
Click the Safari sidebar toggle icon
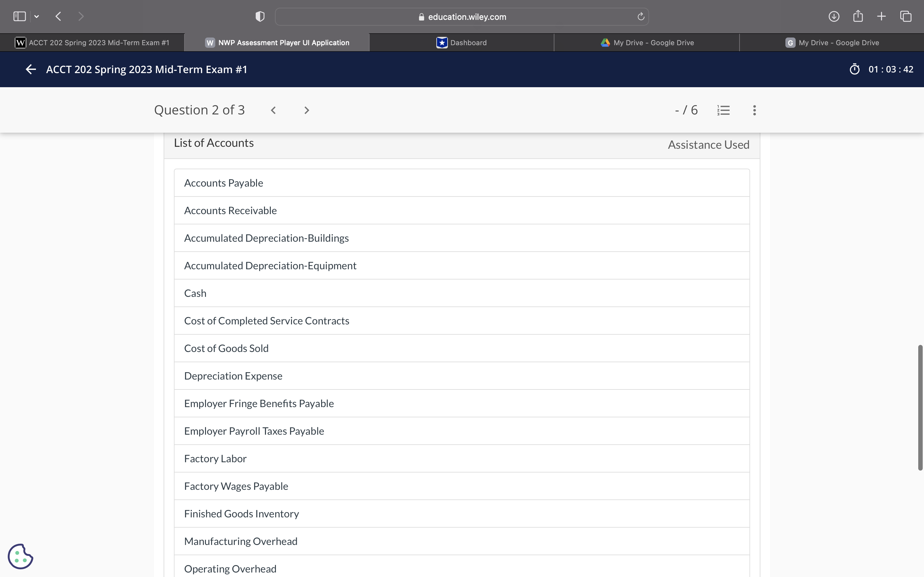[20, 16]
